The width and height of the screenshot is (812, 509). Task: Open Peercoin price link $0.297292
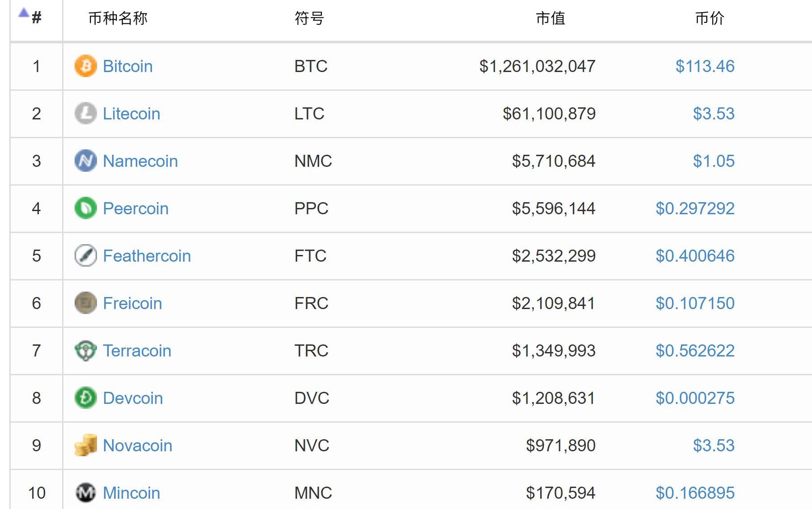695,208
